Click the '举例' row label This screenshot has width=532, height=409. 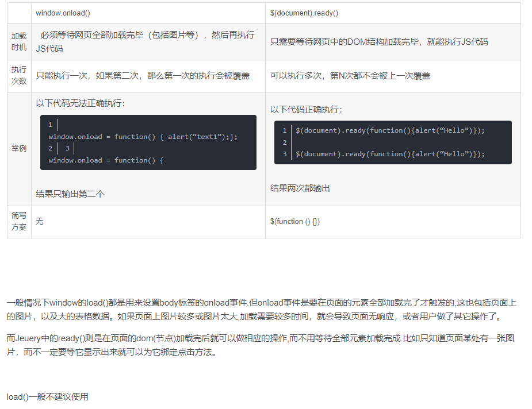pos(19,148)
